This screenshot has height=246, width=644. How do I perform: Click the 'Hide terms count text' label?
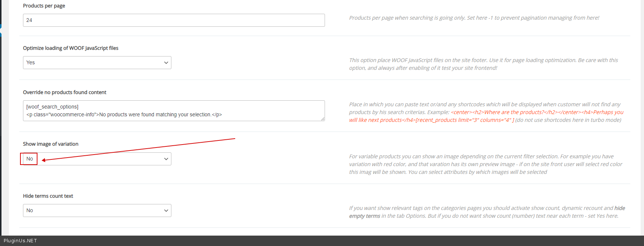point(48,196)
